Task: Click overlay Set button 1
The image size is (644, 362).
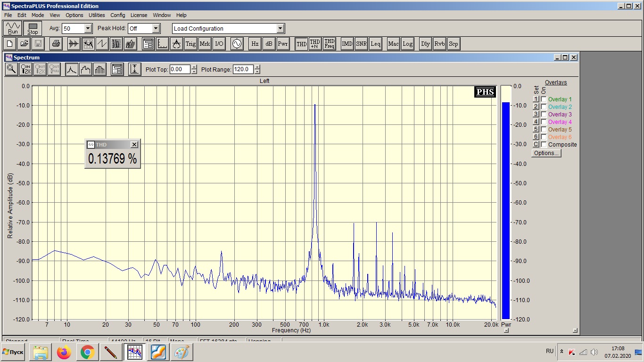Action: (x=536, y=99)
